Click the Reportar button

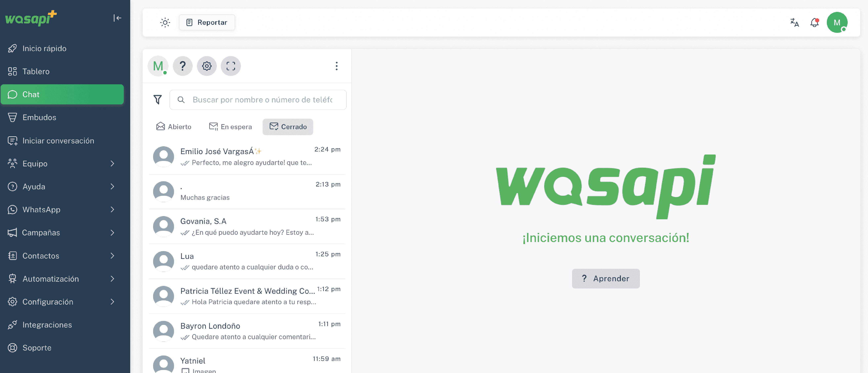(207, 23)
